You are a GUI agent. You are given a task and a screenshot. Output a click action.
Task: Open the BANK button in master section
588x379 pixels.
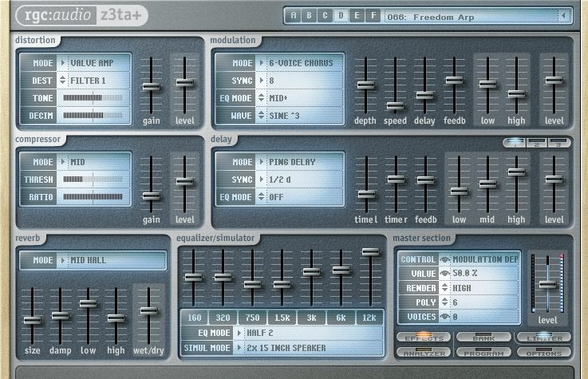click(x=483, y=338)
